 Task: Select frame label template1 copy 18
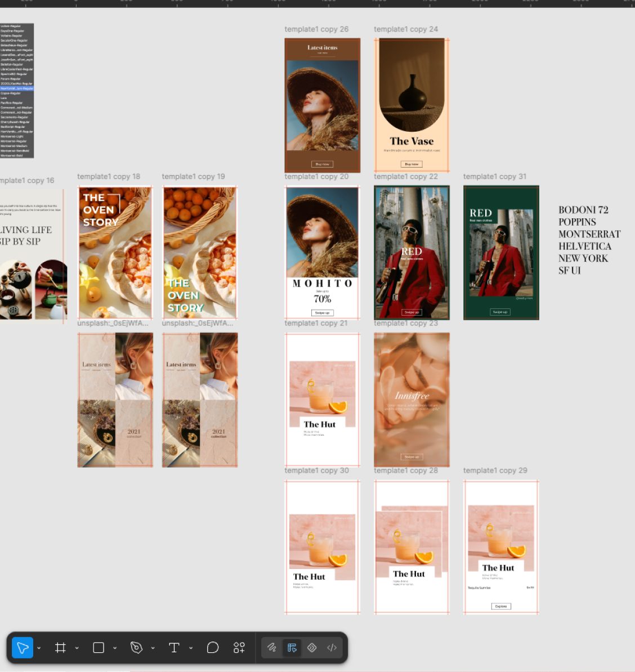(x=109, y=177)
